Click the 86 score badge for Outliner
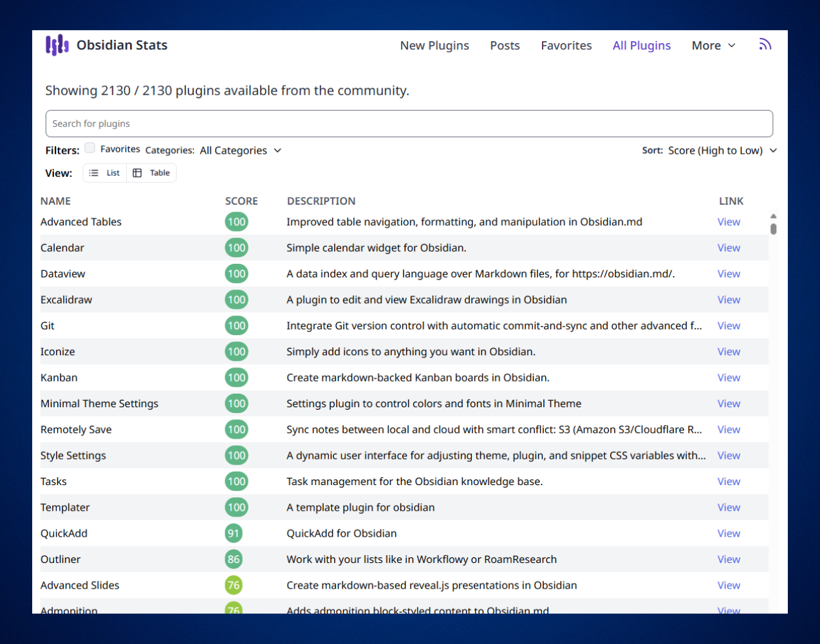 coord(234,560)
